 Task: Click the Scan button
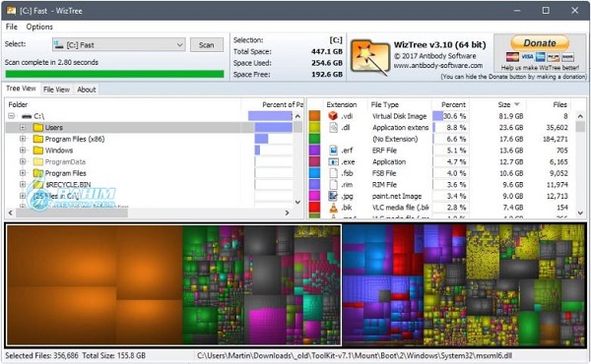pos(206,45)
